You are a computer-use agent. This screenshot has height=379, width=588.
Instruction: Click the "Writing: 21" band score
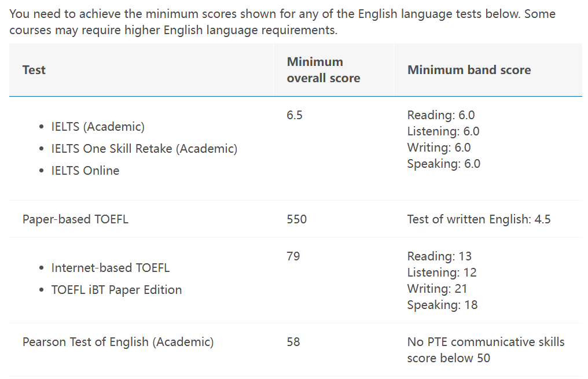pyautogui.click(x=437, y=289)
